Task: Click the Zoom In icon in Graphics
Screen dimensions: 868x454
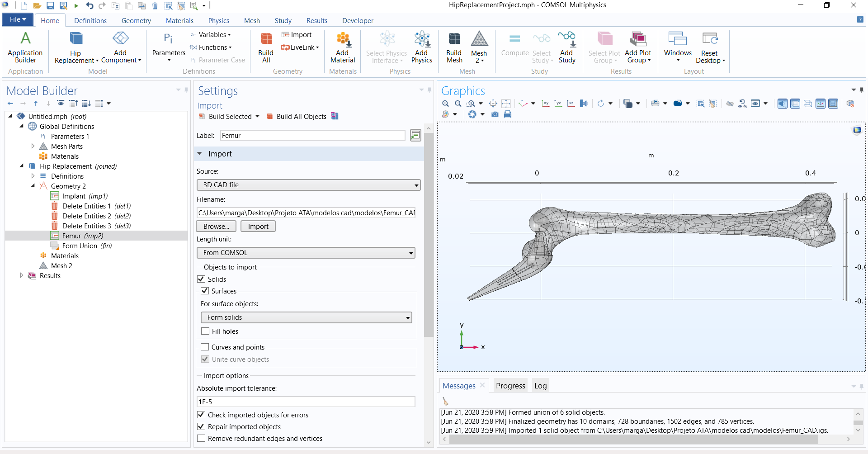Action: [x=446, y=104]
